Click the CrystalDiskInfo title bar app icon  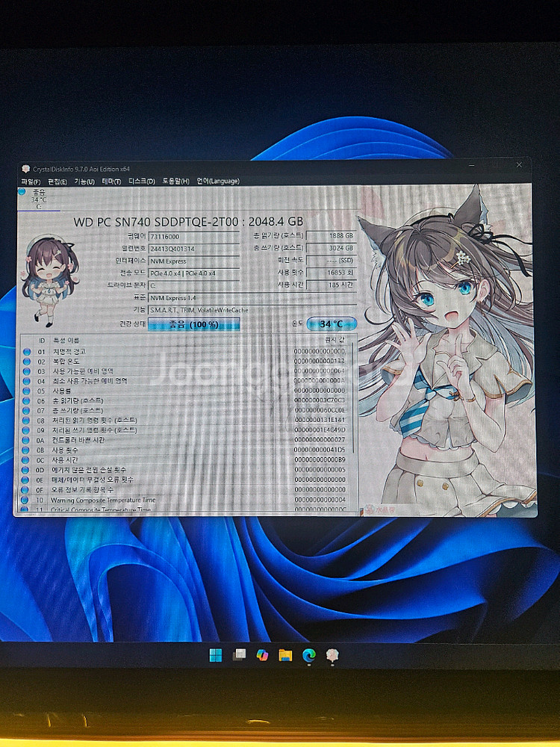[x=25, y=169]
